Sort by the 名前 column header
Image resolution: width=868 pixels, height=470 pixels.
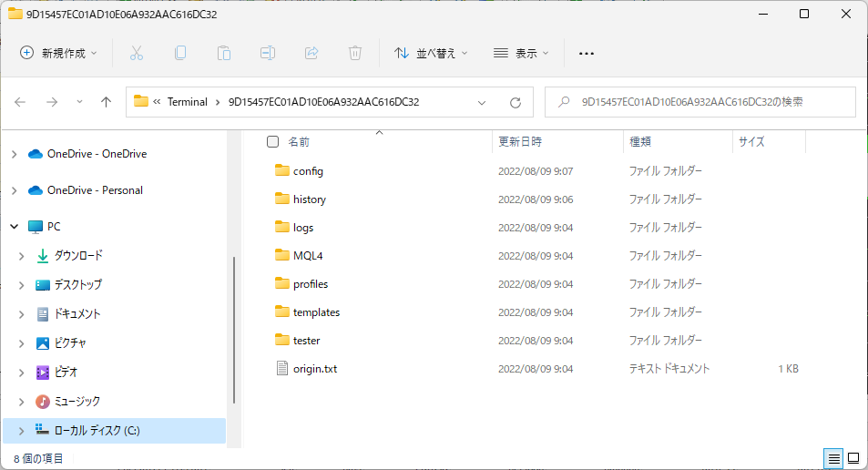[x=299, y=142]
